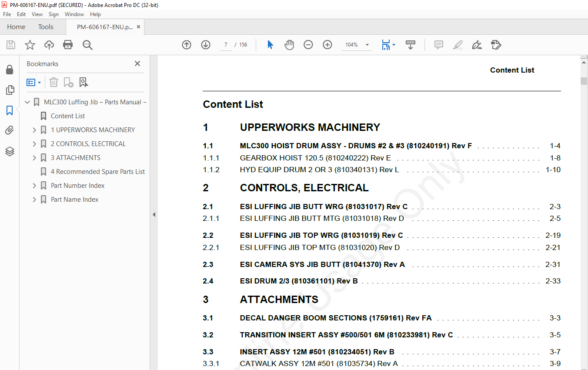This screenshot has width=588, height=370.
Task: Print the document with the printer icon
Action: pos(68,45)
